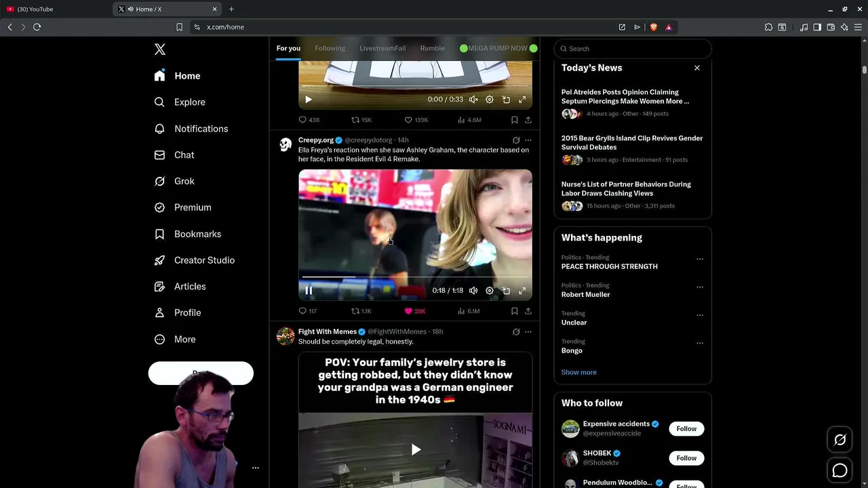The image size is (868, 488).
Task: Open Chat from the sidebar
Action: 174,155
